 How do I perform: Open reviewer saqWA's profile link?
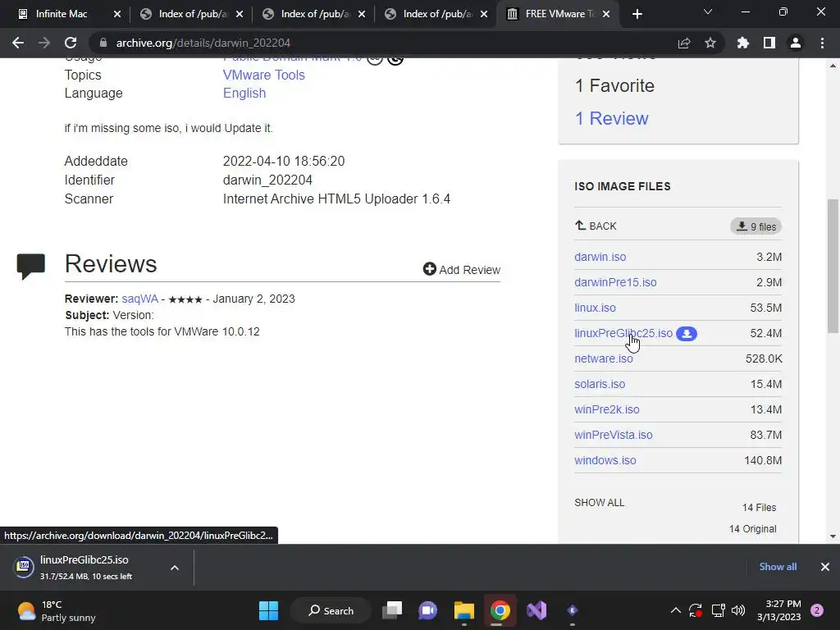(x=139, y=299)
